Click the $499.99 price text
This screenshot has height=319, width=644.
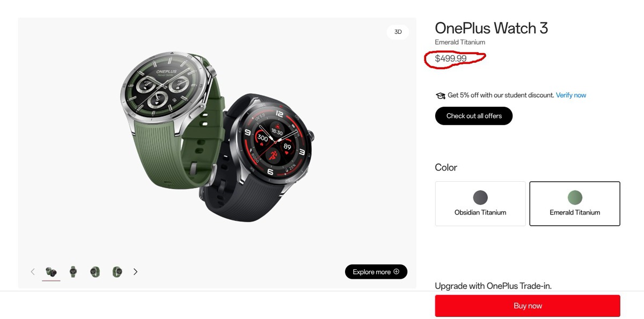[451, 58]
